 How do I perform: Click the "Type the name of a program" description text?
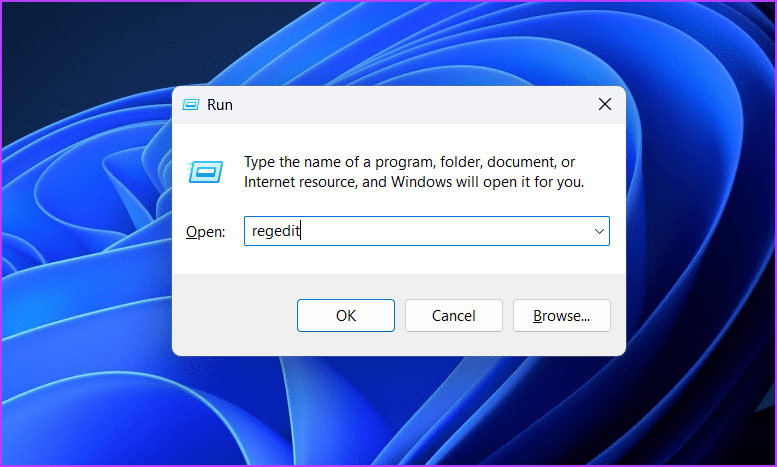coord(414,172)
